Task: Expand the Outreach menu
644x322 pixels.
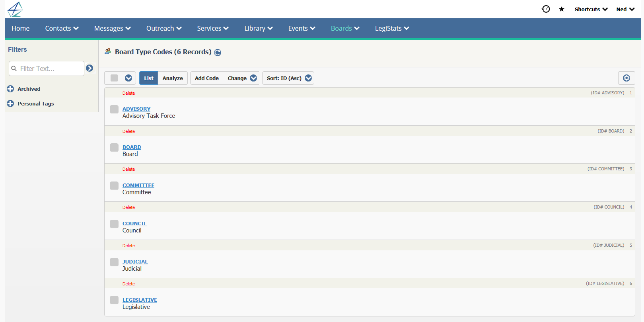Action: pos(164,28)
